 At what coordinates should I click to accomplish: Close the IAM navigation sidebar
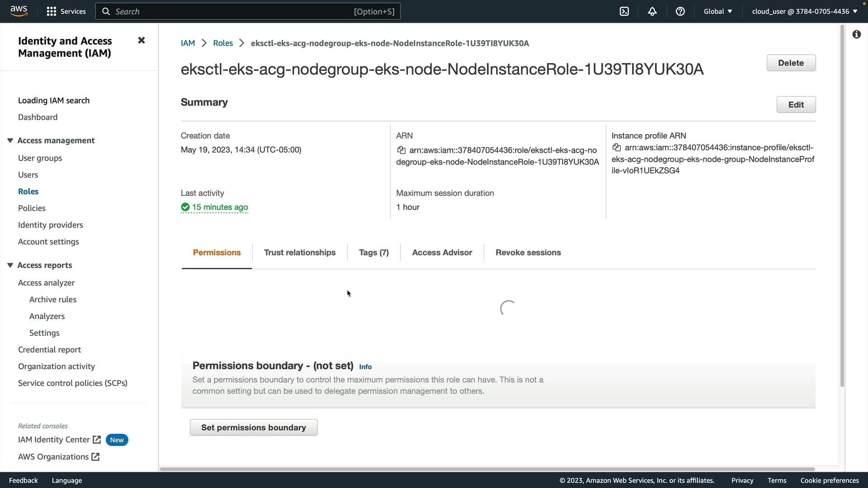[141, 40]
